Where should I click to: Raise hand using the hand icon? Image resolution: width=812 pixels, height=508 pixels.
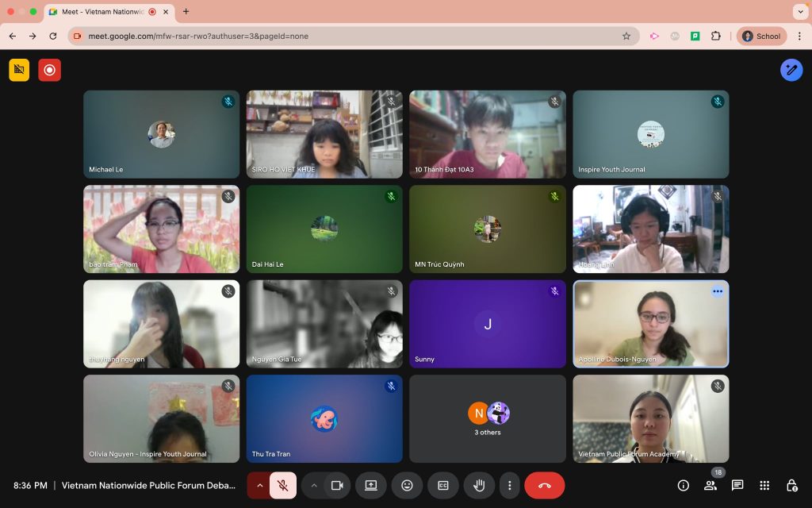[480, 485]
